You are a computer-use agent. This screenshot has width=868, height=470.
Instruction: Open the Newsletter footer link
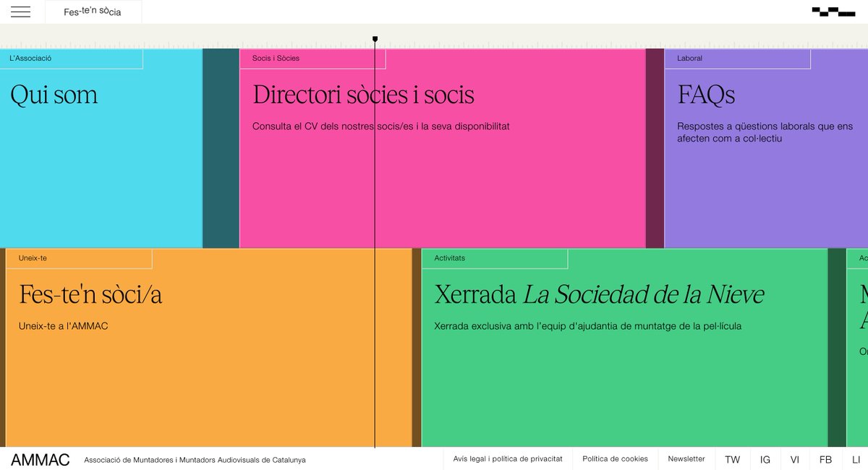(x=686, y=459)
